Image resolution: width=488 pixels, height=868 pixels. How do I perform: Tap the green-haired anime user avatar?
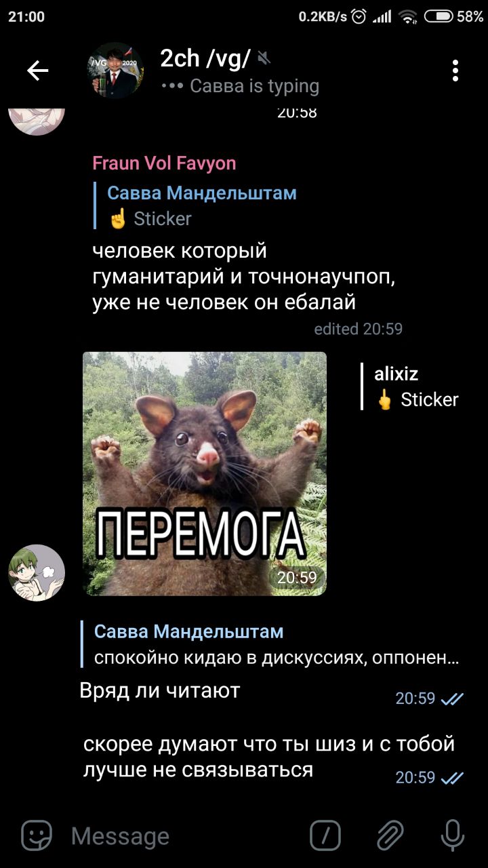37,573
